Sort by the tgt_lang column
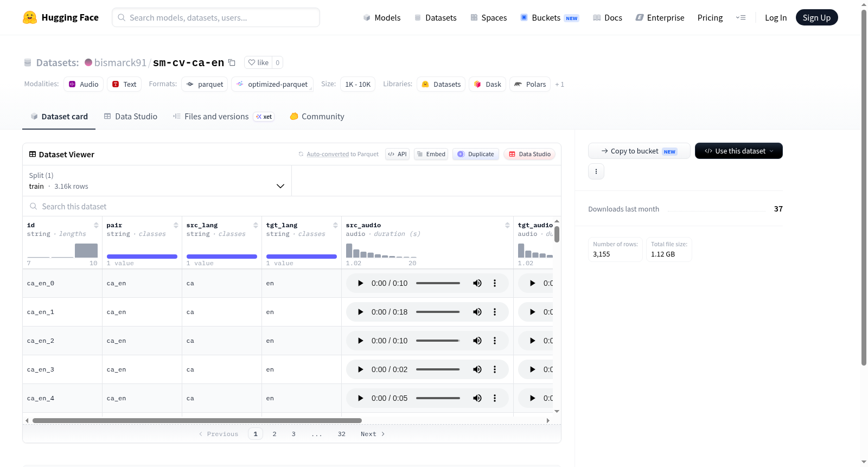Viewport: 868px width, 467px height. (335, 225)
